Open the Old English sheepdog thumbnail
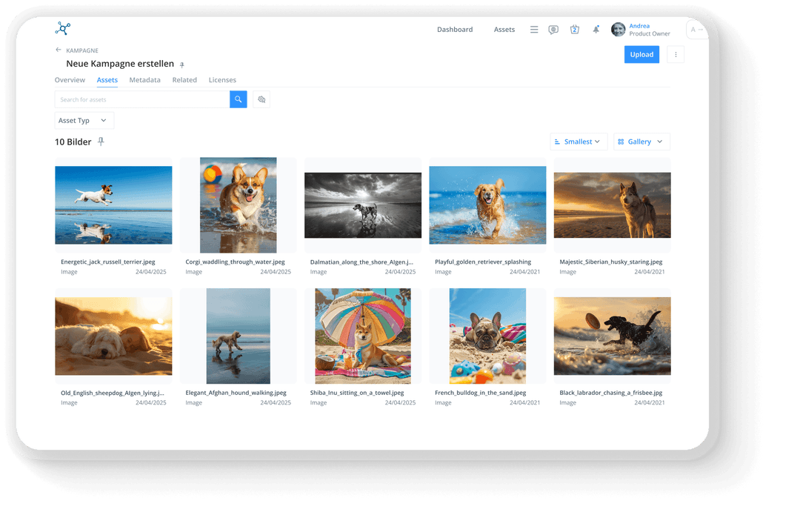Viewport: 800px width, 532px height. [113, 336]
